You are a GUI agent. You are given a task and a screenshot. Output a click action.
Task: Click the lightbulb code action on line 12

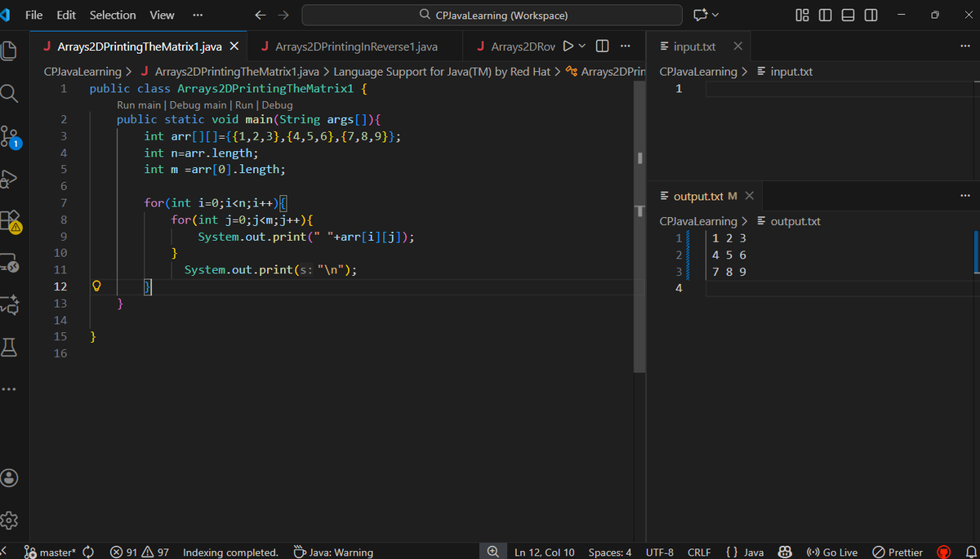click(x=96, y=286)
